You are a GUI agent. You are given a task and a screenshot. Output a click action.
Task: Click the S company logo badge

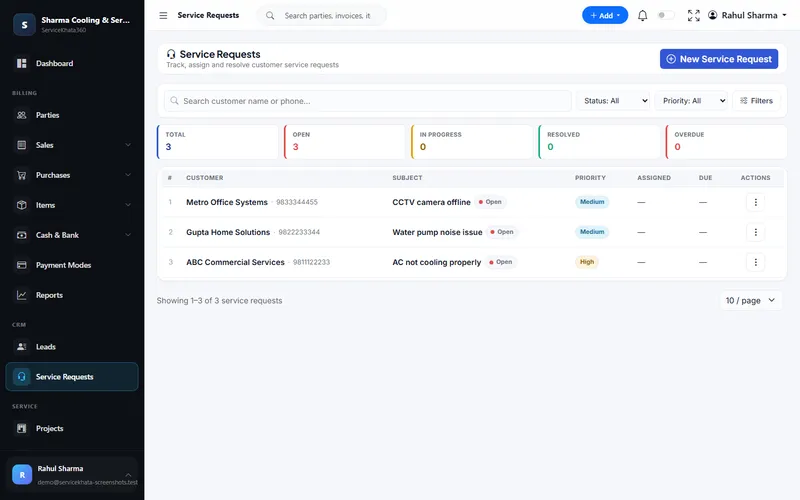[x=24, y=24]
